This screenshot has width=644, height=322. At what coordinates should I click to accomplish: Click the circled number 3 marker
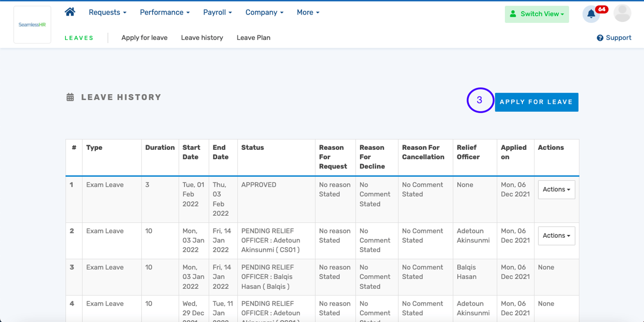pos(480,100)
